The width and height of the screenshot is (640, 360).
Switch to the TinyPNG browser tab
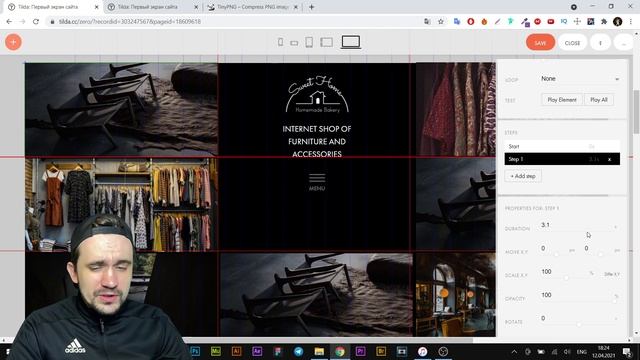coord(252,7)
